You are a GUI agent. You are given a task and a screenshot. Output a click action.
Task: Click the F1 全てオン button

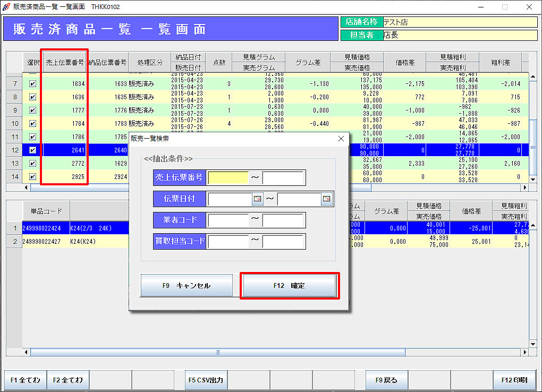pyautogui.click(x=26, y=380)
